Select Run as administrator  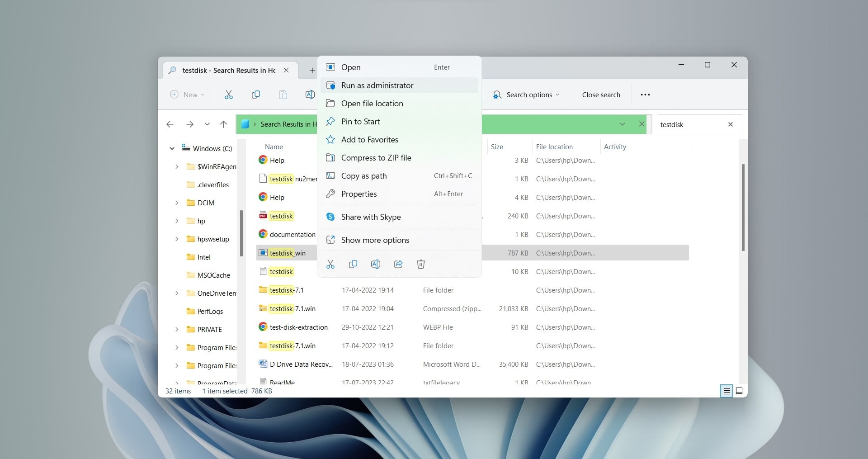tap(377, 85)
